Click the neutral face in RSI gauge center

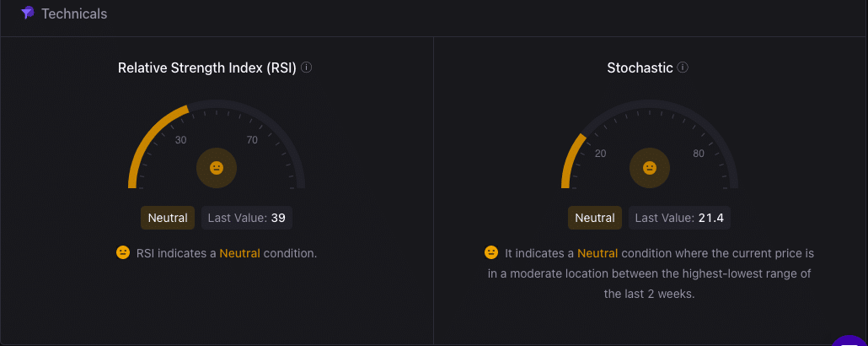[x=217, y=167]
